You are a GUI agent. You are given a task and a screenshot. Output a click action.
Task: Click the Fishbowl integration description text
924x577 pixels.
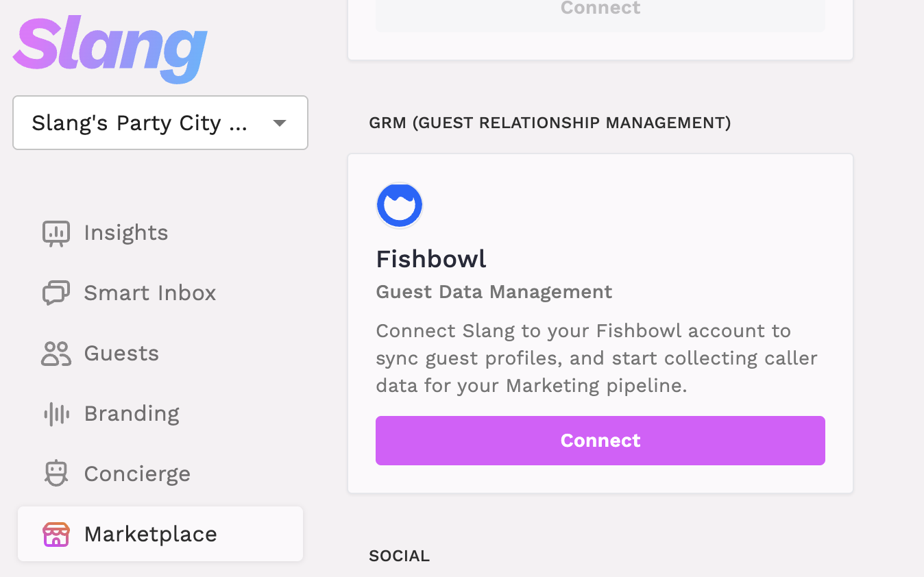pos(596,358)
